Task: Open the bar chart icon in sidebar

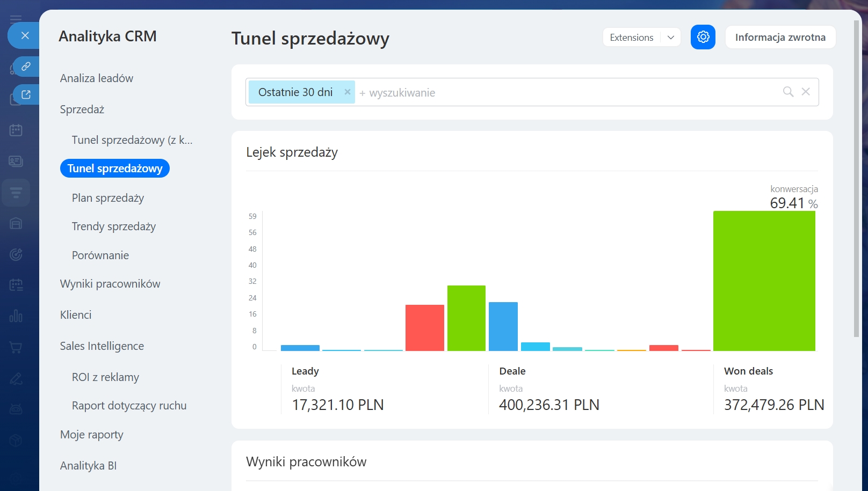Action: point(16,316)
